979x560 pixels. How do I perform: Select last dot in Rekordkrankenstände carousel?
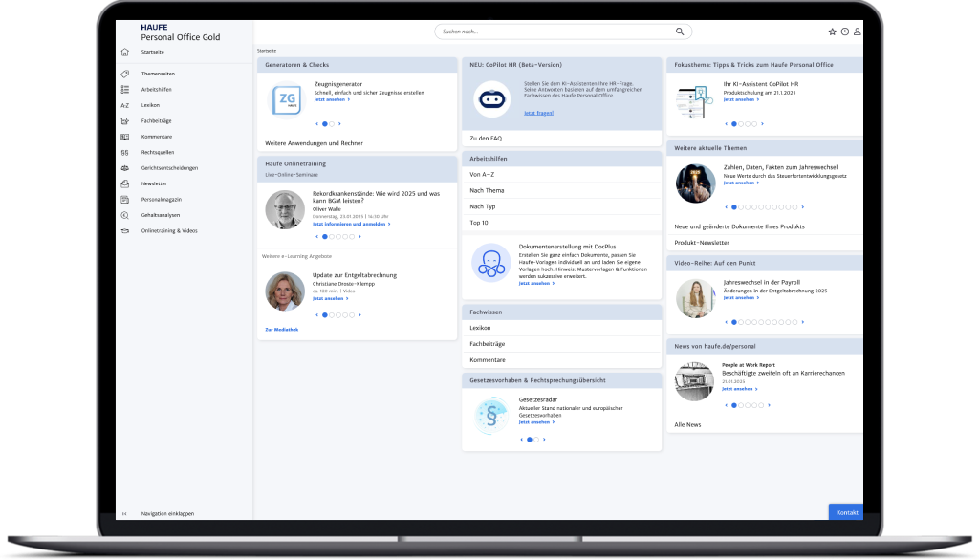point(352,237)
